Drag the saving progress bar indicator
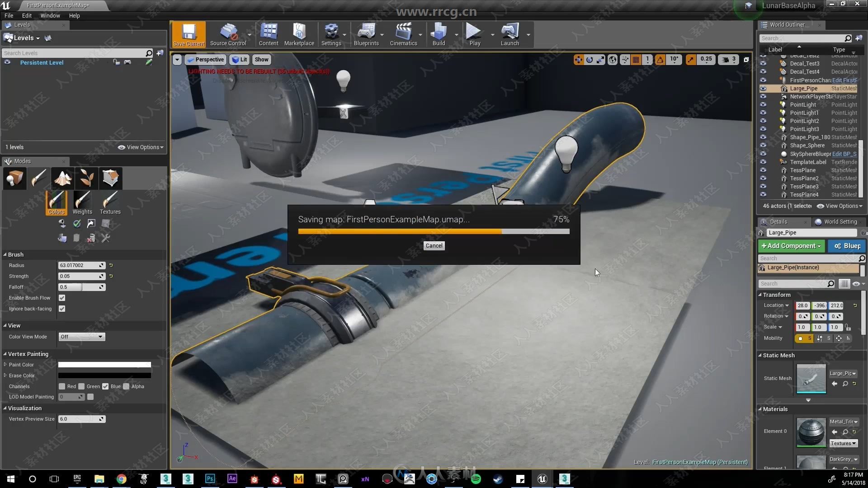The image size is (868, 488). (502, 231)
